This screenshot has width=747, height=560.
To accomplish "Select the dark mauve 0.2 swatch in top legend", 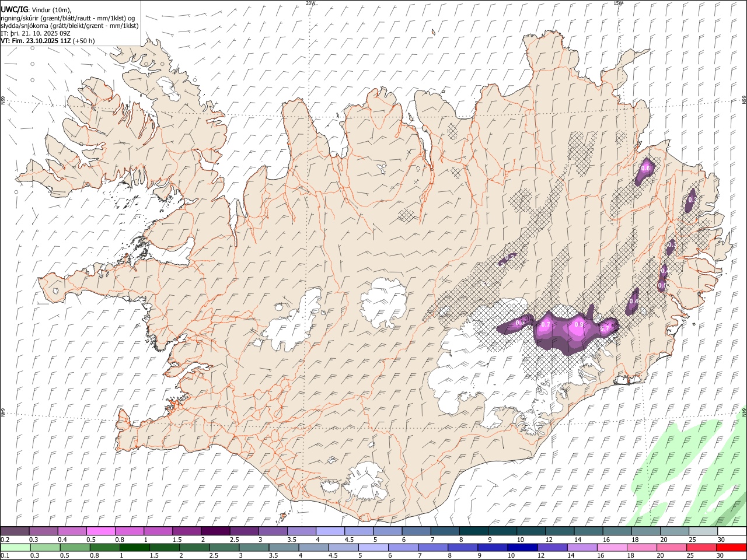I will [15, 531].
